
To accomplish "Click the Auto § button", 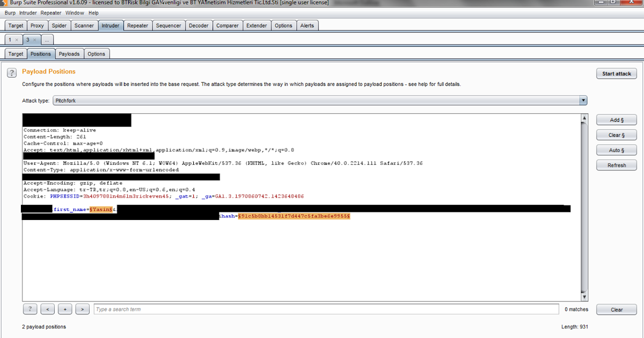I will 616,150.
